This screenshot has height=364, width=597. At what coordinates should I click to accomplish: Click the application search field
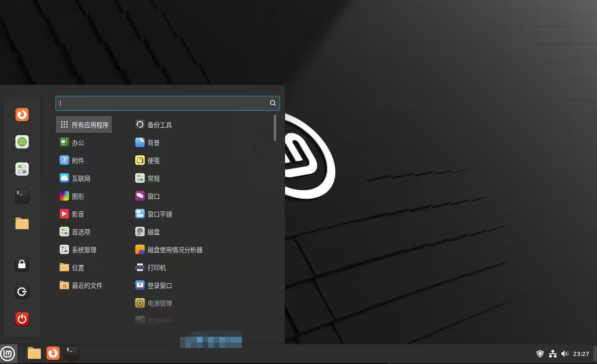[168, 103]
